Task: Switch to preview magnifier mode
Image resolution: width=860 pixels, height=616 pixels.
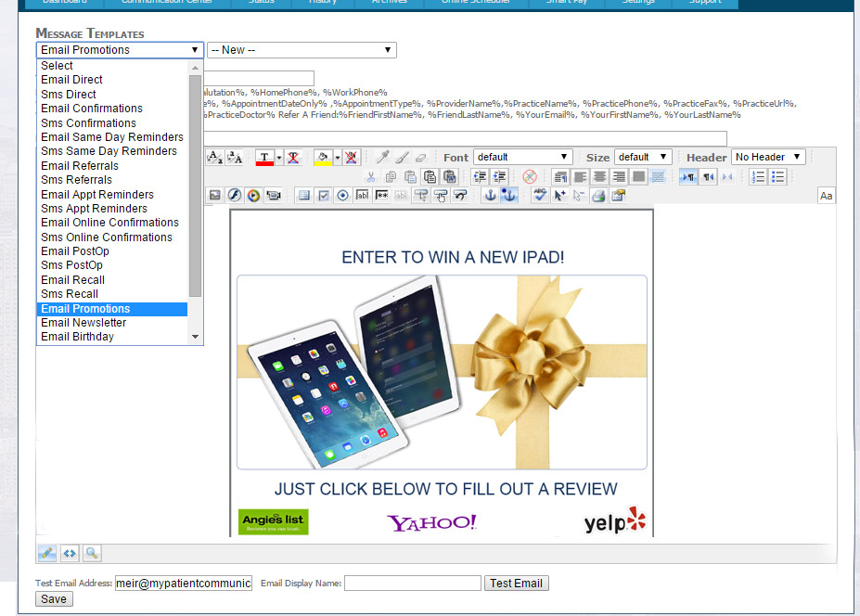Action: (x=92, y=553)
